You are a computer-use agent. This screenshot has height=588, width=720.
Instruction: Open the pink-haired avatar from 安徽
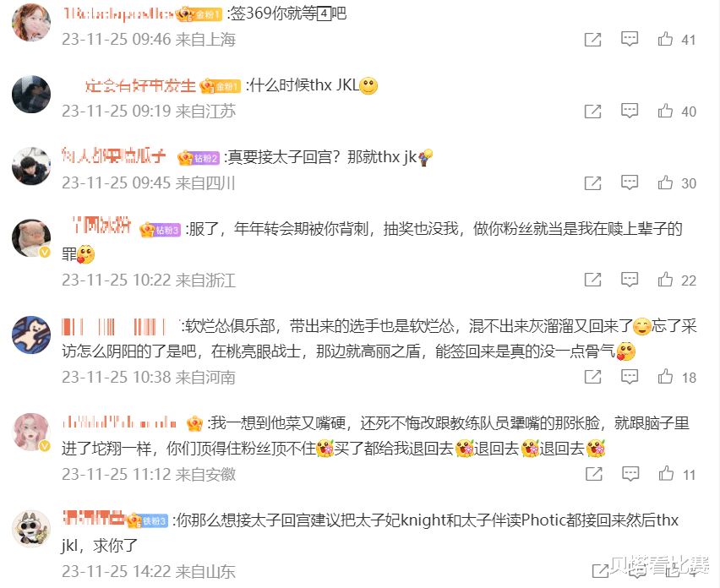[30, 432]
